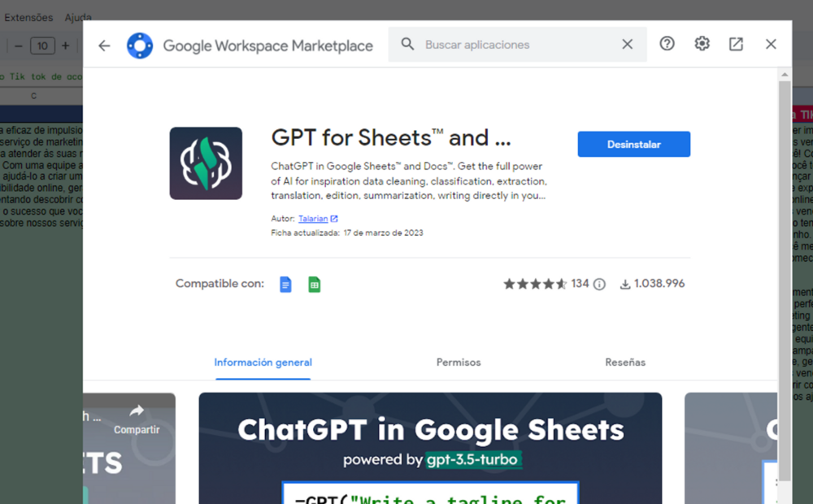Screen dimensions: 813x504
Task: Open the Google Workspace Marketplace logo
Action: pos(140,46)
